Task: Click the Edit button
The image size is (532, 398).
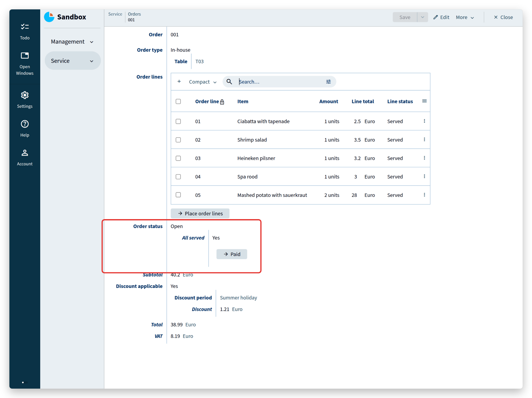Action: 441,17
